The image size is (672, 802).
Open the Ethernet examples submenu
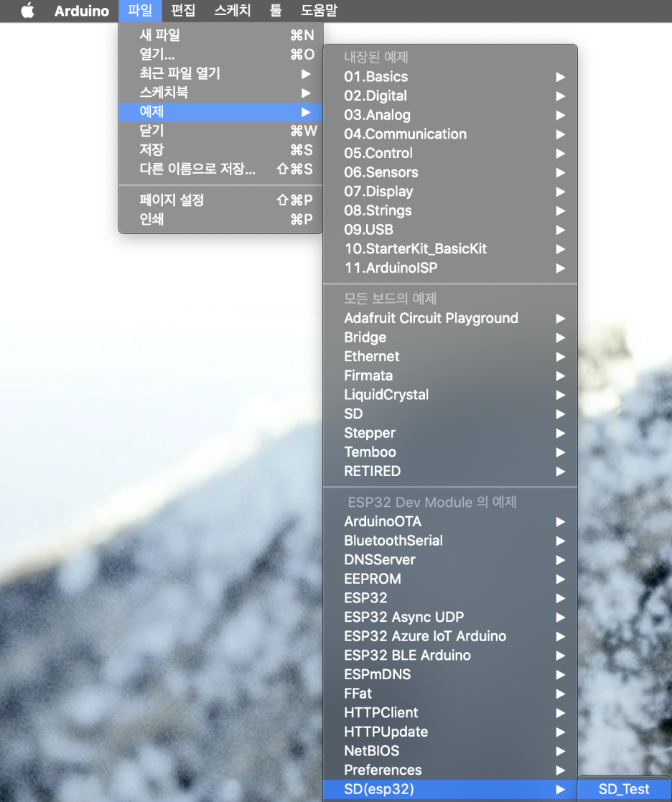click(450, 357)
